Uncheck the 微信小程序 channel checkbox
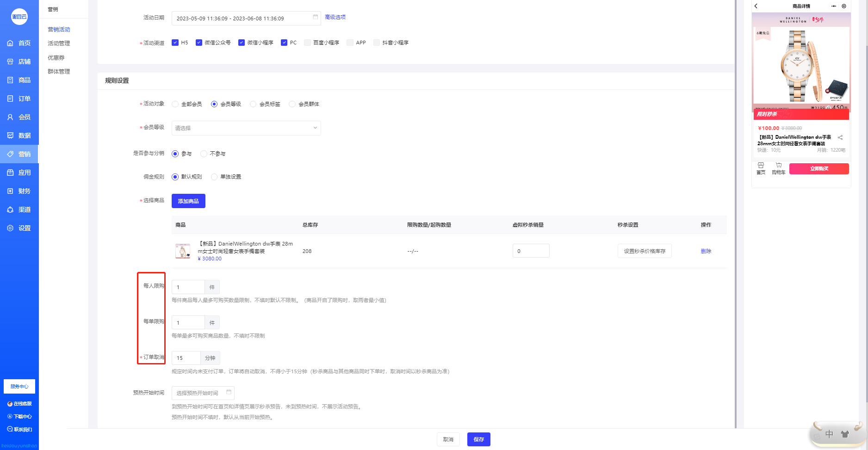The image size is (868, 450). (x=242, y=43)
